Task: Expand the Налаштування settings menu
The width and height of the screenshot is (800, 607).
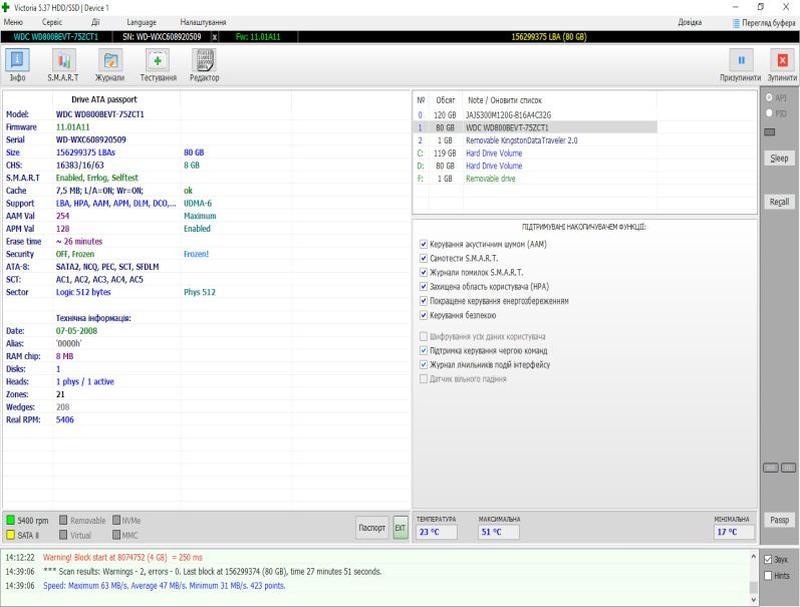Action: pos(202,22)
